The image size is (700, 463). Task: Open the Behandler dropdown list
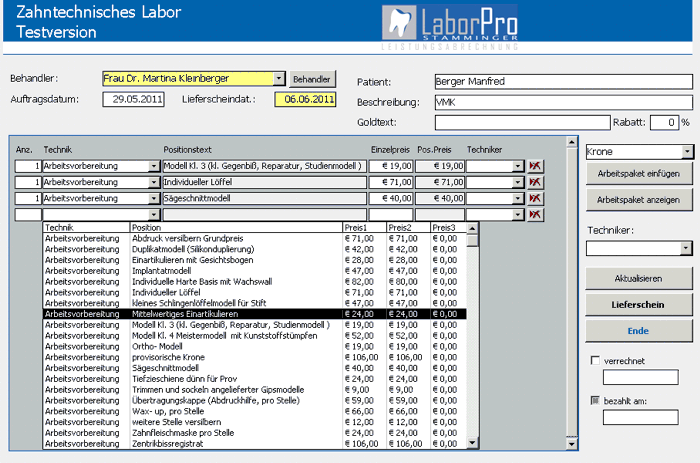coord(279,78)
